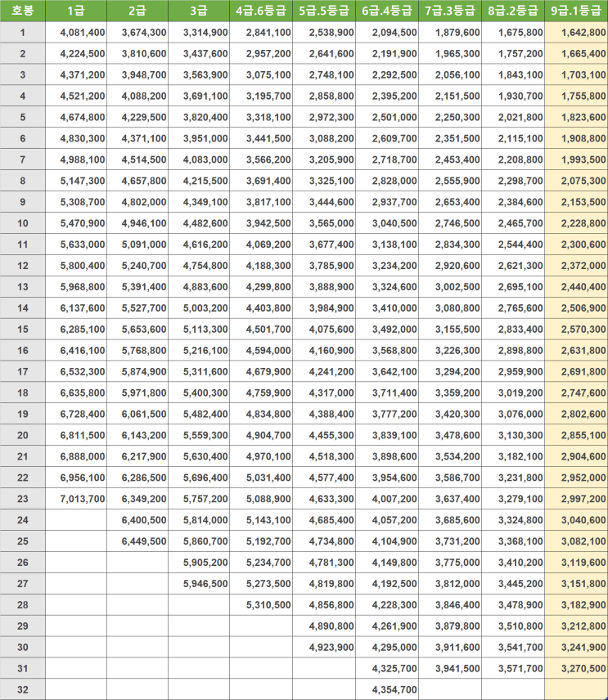Viewport: 608px width, 700px height.
Task: Select cell with value 6,449,500
Action: (x=137, y=541)
